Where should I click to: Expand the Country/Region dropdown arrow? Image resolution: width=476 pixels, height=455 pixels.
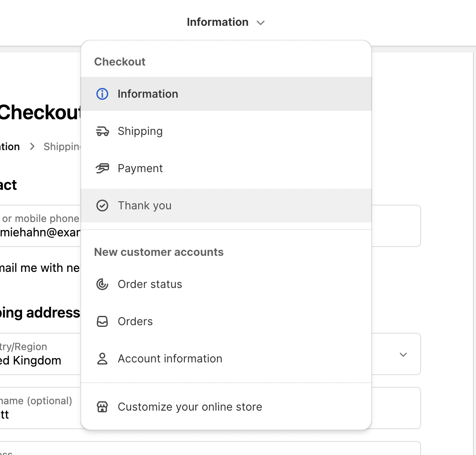403,354
